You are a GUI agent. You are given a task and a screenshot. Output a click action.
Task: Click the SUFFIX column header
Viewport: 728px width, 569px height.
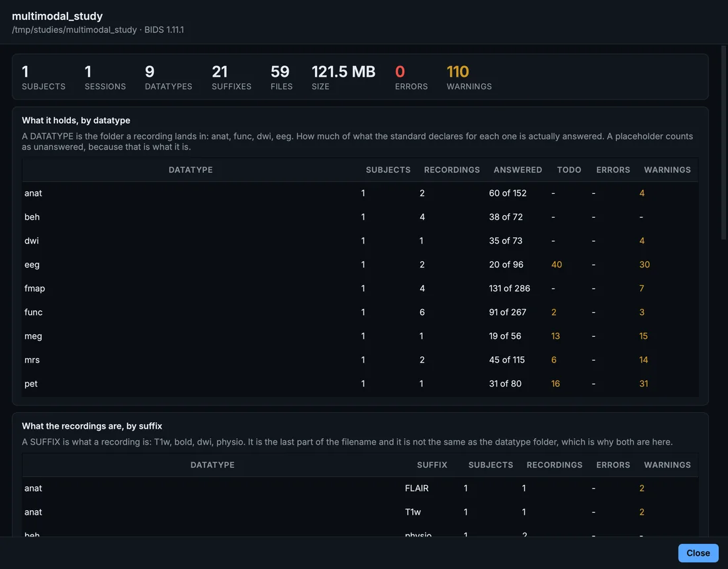[432, 465]
